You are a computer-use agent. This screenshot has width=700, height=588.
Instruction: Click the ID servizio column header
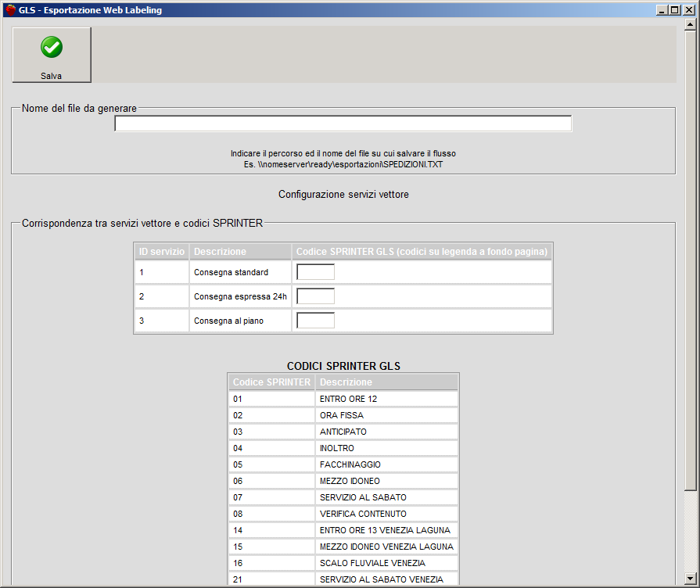162,252
